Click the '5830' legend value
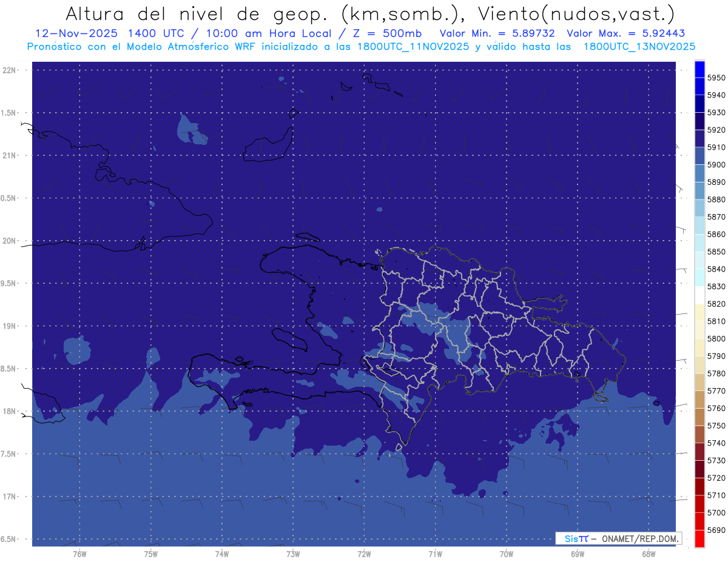The image size is (728, 562). [716, 287]
